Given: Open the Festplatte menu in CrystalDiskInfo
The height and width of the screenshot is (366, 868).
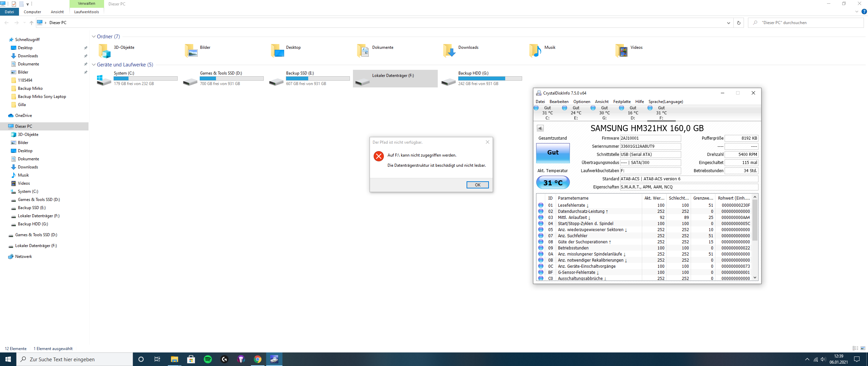Looking at the screenshot, I should [622, 102].
